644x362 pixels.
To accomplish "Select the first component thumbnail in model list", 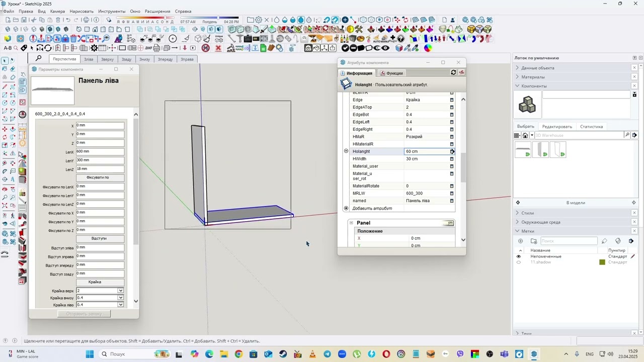I will [523, 150].
